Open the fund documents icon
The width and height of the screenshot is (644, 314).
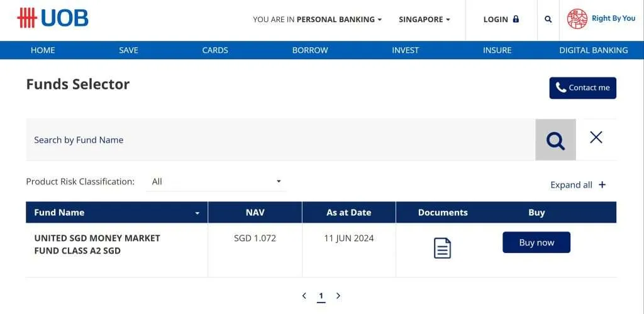click(442, 248)
